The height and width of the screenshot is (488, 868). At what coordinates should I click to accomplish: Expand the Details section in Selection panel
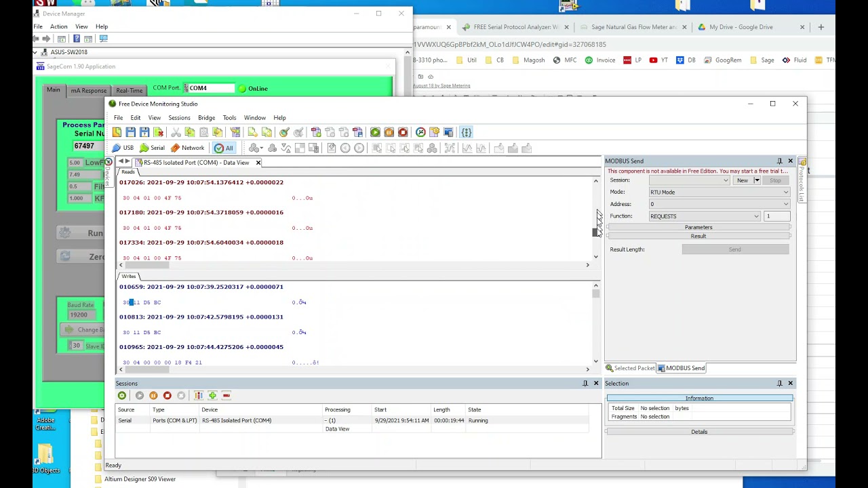coord(699,432)
